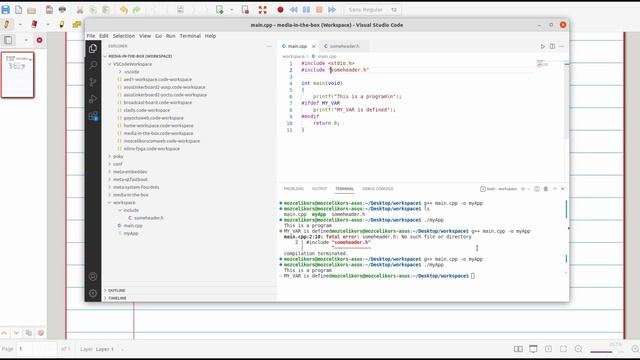This screenshot has height=360, width=640.
Task: Click the rewind button in Xournal toolbar
Action: coord(293,9)
